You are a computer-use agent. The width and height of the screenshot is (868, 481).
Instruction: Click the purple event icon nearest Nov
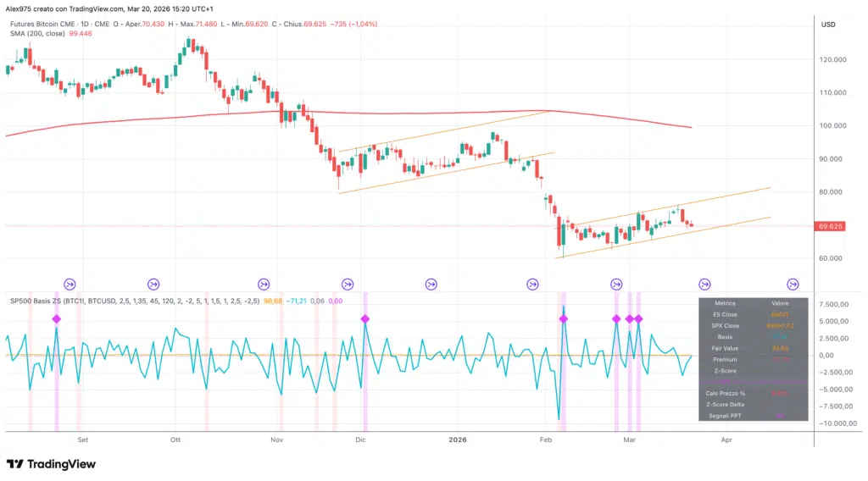(264, 285)
